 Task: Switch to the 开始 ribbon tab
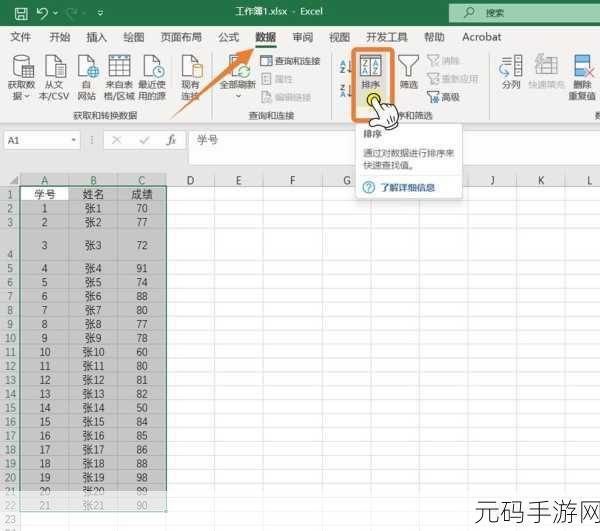pos(60,37)
